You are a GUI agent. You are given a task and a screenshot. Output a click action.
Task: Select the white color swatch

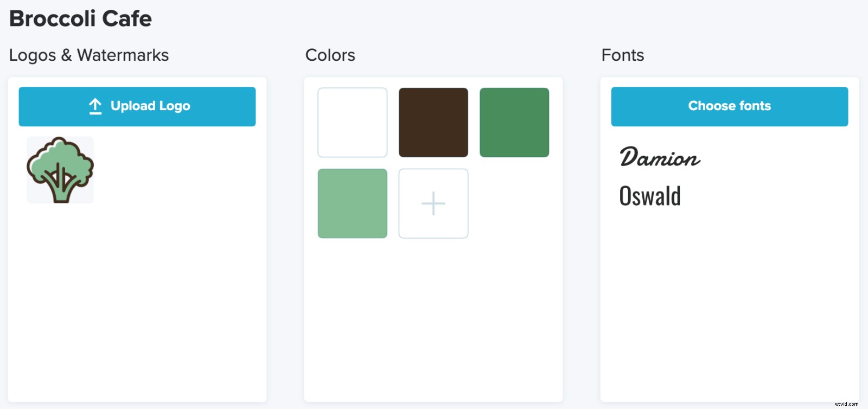tap(352, 122)
